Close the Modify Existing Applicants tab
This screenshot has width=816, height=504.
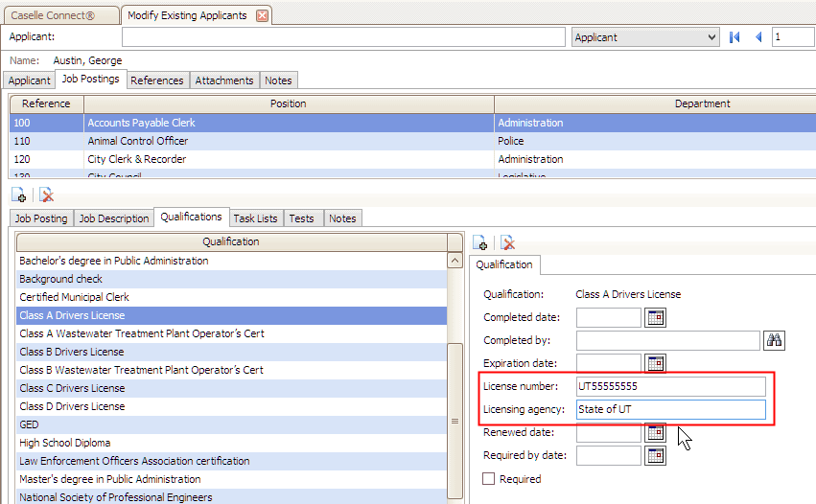coord(262,15)
